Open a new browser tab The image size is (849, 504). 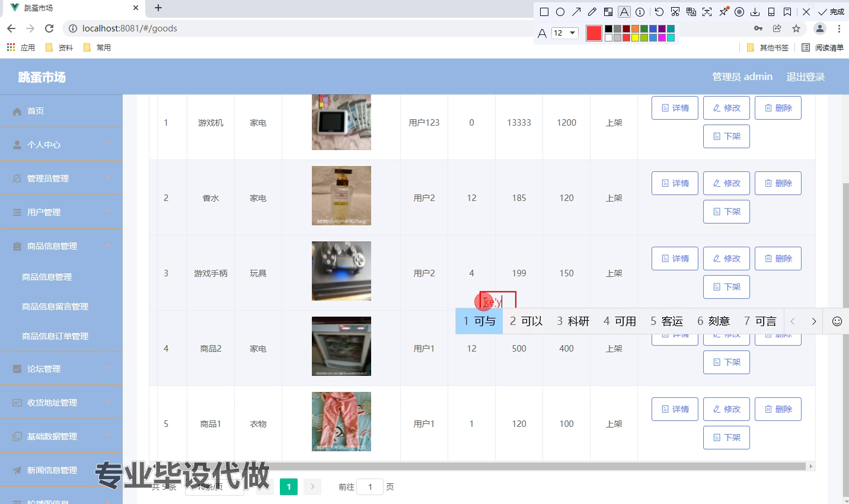[158, 8]
